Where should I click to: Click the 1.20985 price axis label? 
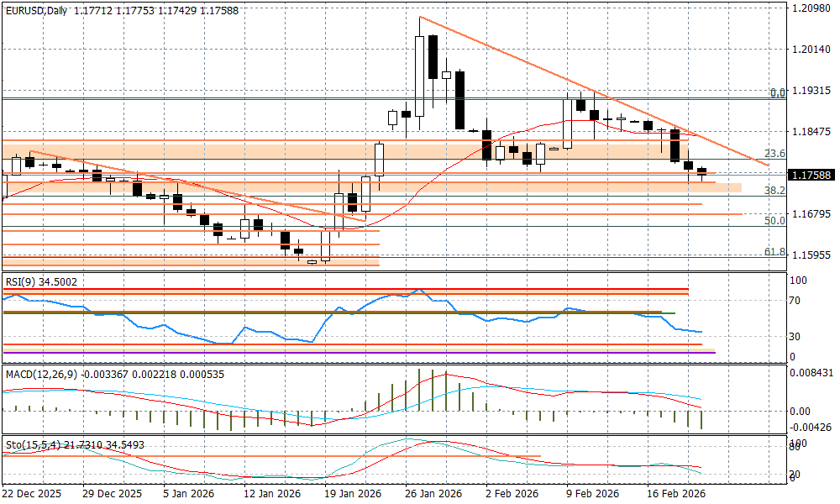(811, 8)
